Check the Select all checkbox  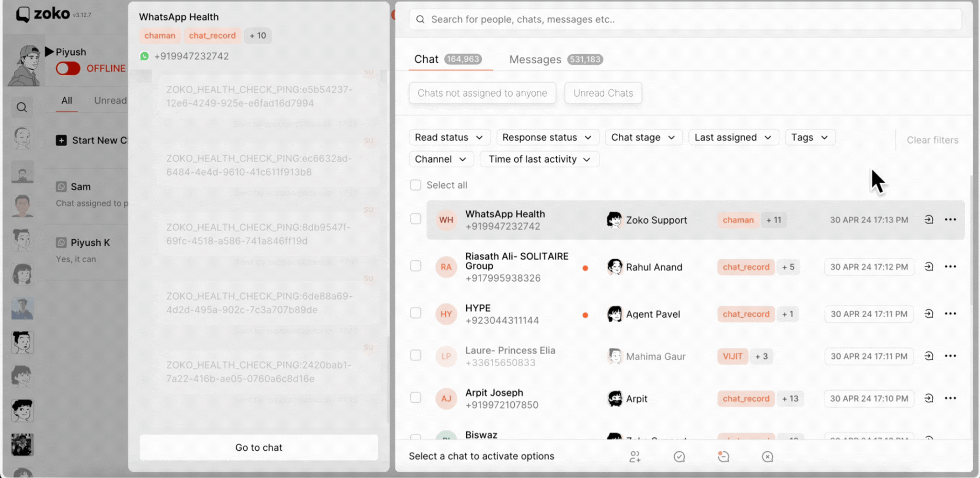416,185
